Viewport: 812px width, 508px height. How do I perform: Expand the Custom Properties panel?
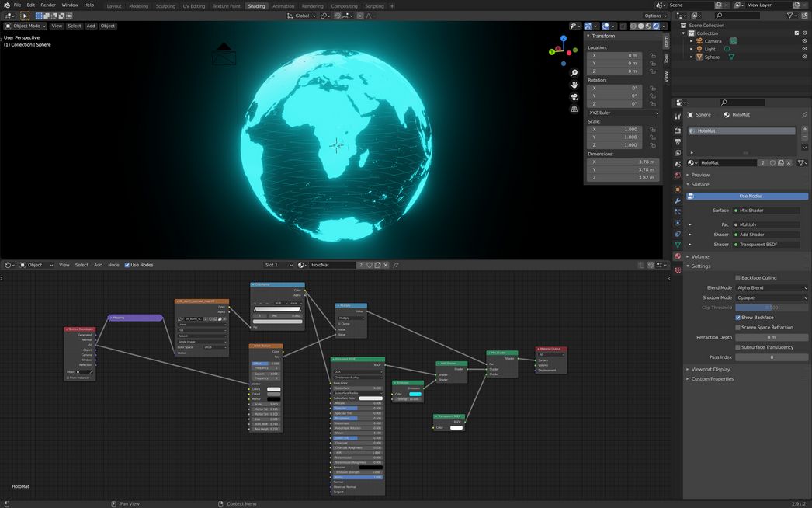click(x=712, y=379)
